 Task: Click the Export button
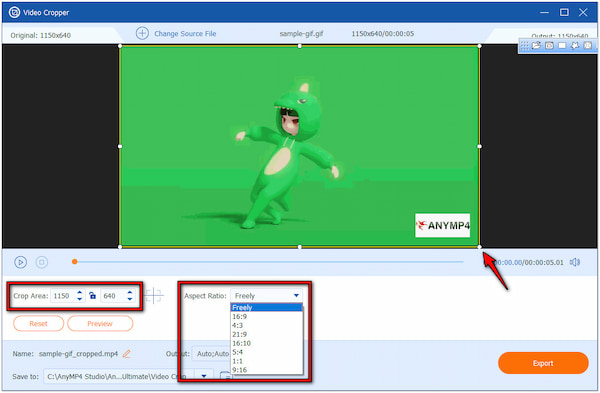tap(543, 363)
